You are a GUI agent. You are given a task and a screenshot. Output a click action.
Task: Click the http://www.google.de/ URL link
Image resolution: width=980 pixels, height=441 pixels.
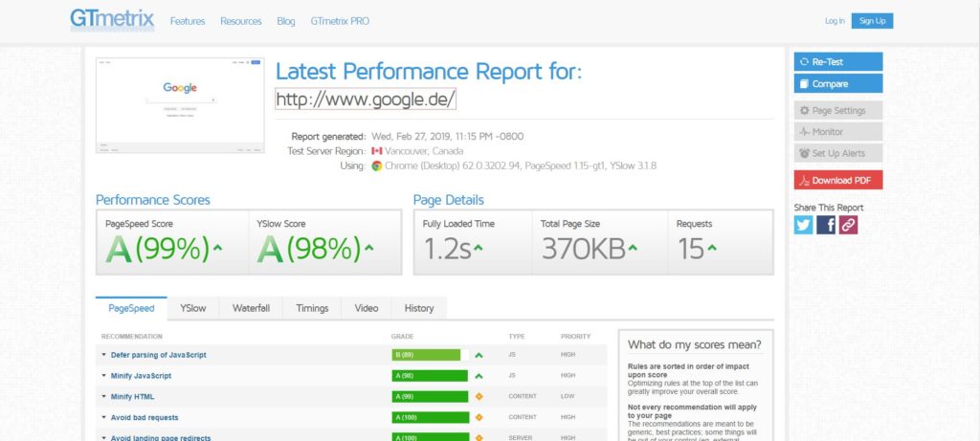tap(366, 99)
